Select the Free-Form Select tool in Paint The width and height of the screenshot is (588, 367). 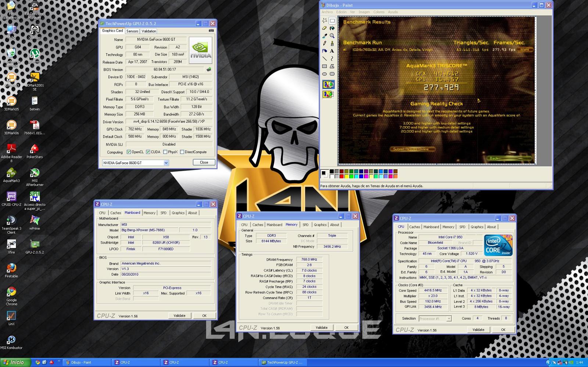click(325, 21)
